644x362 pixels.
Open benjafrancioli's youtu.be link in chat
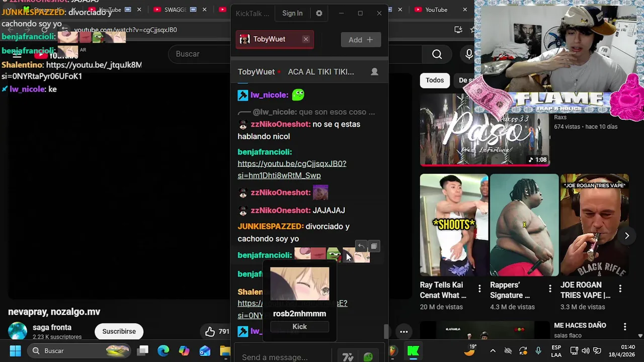coord(292,169)
